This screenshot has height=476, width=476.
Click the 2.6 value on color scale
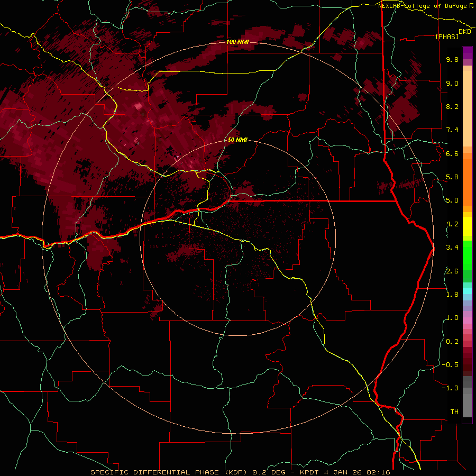coord(452,271)
